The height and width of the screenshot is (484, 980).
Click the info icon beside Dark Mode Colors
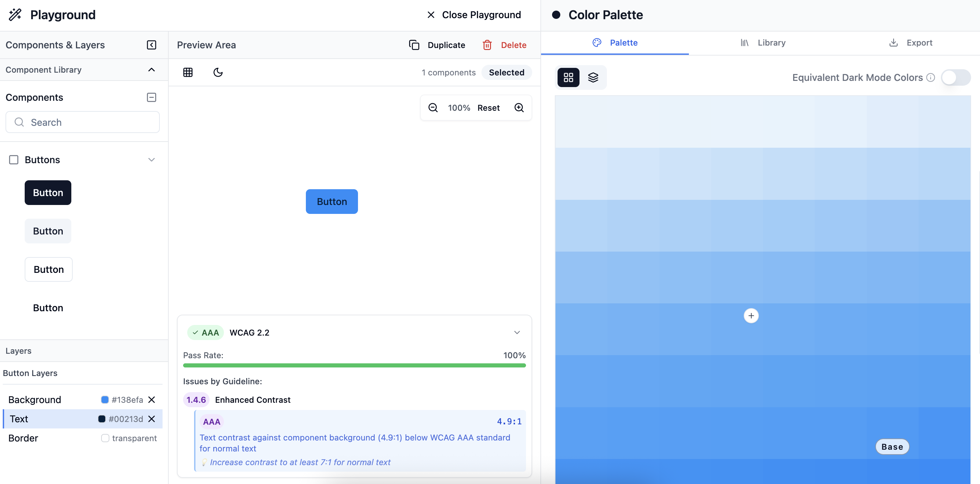(931, 77)
